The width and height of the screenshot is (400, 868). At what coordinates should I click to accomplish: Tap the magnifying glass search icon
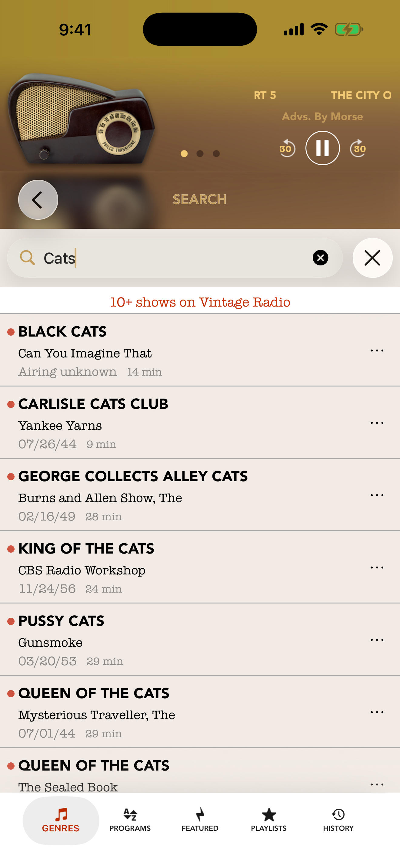pyautogui.click(x=27, y=258)
